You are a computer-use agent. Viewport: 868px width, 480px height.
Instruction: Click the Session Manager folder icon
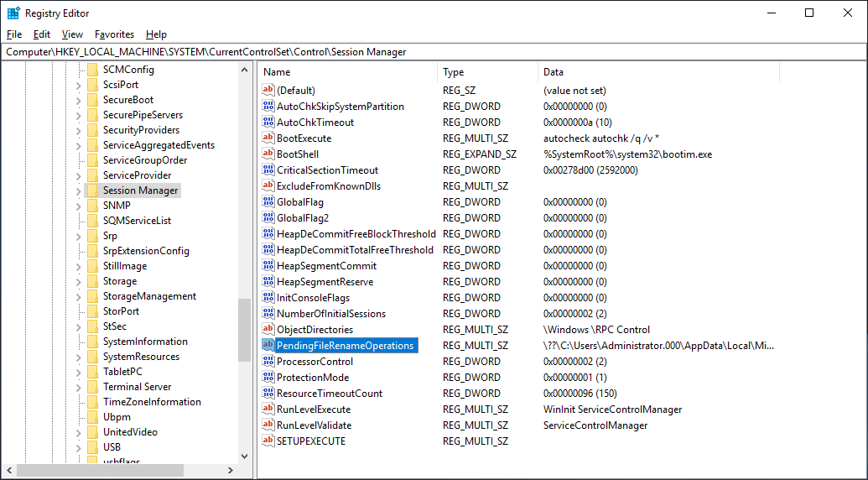coord(92,190)
